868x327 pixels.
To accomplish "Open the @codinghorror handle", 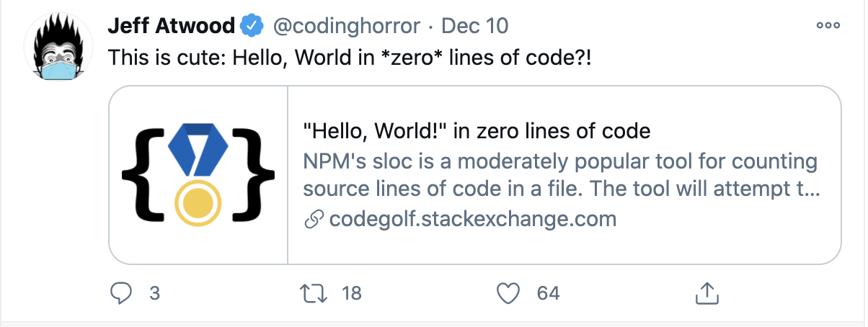I will (x=345, y=27).
